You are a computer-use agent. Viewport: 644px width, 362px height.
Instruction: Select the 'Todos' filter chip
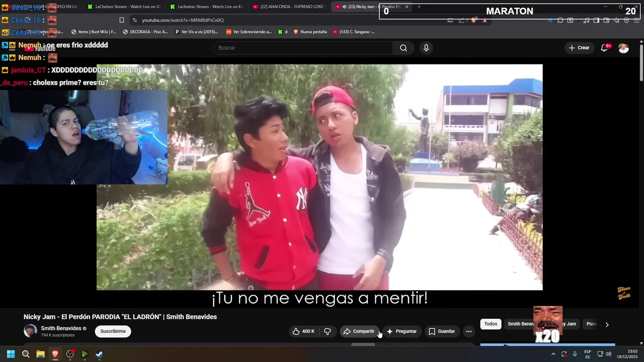491,324
